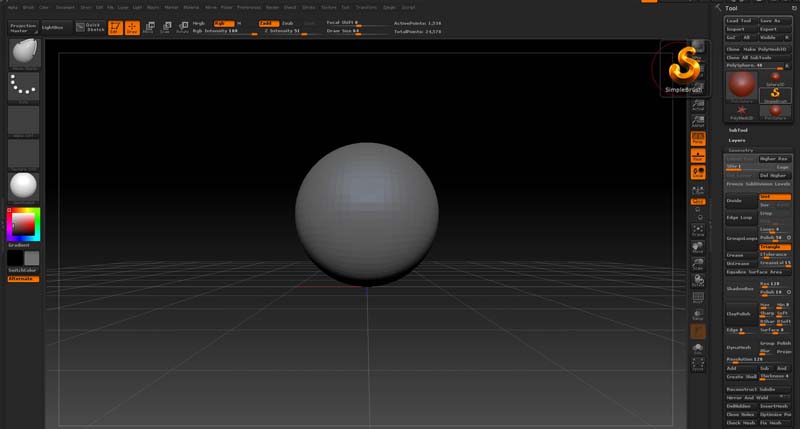The height and width of the screenshot is (429, 800).
Task: Click the Load Tool button
Action: point(742,21)
